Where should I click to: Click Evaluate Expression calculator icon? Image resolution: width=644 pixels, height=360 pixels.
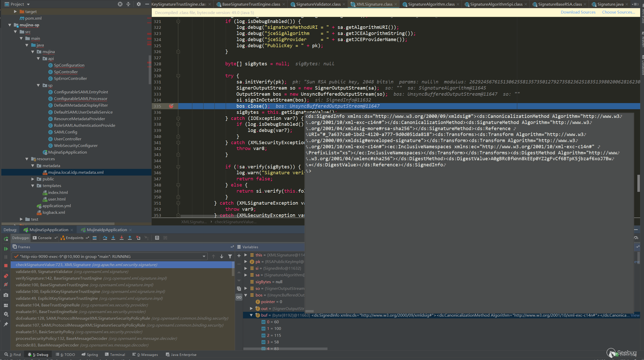(157, 238)
